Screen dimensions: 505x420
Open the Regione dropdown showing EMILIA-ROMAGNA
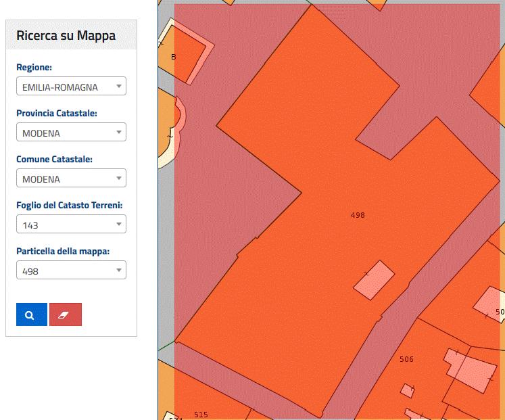click(71, 87)
